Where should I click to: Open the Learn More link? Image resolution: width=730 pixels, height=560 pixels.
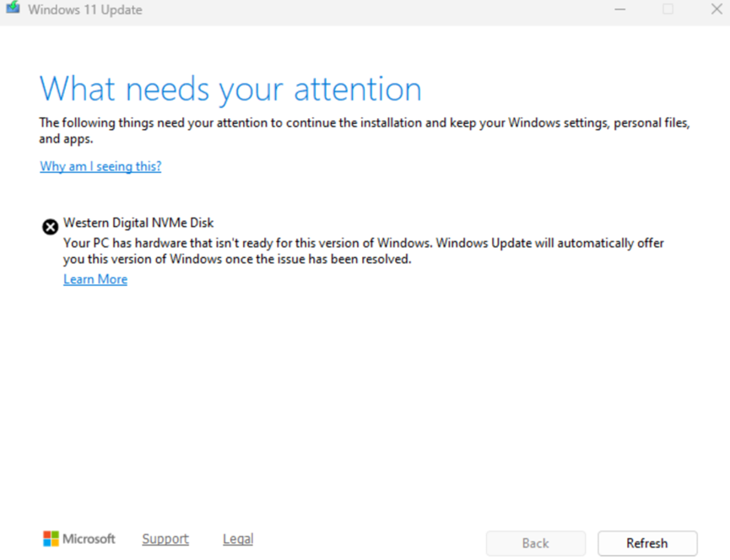point(95,279)
